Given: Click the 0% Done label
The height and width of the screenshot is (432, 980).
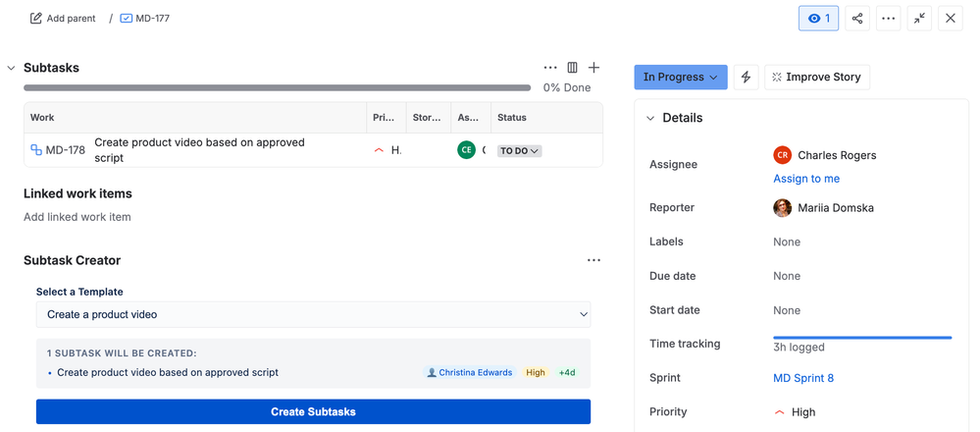Looking at the screenshot, I should (567, 87).
